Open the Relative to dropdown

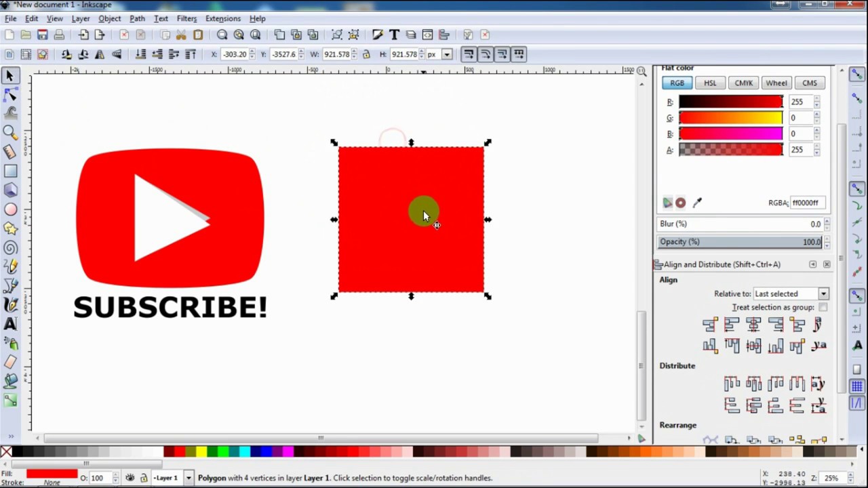pos(791,294)
